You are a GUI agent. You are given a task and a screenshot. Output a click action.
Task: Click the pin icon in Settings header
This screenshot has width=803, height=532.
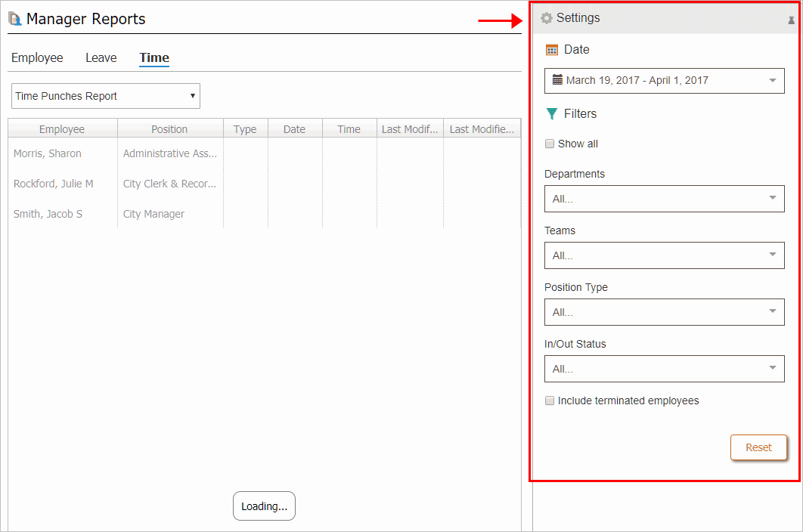coord(791,20)
